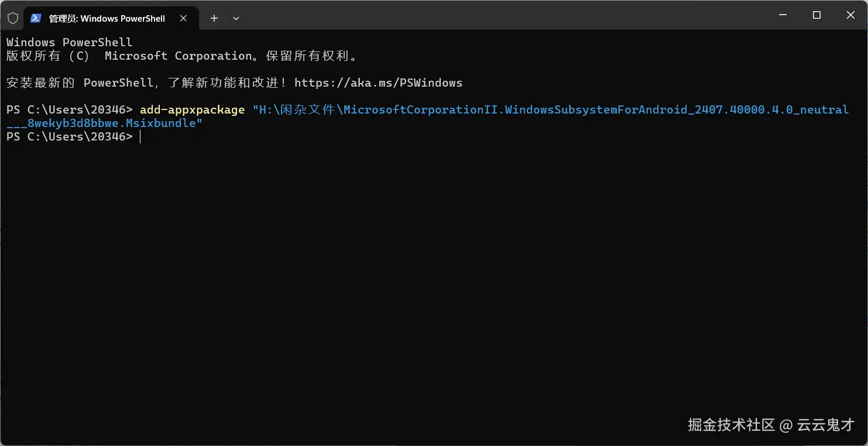Click the first PS C:\Users\20346> prompt
Viewport: 868px width, 446px height.
click(70, 109)
